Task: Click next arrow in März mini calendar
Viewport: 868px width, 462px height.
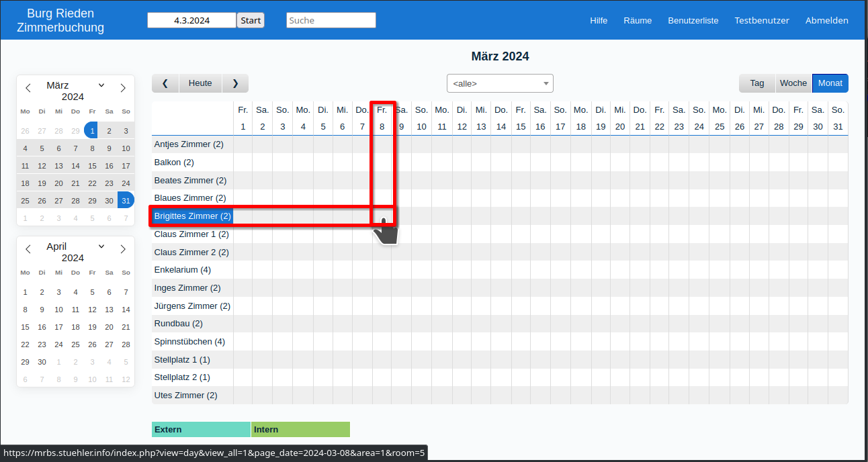Action: point(123,88)
